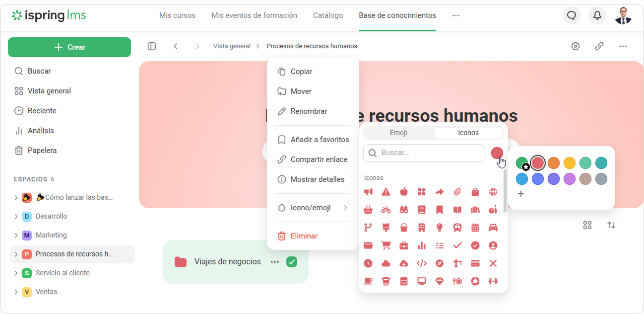Go to Vista general breadcrumb link
The height and width of the screenshot is (314, 644).
coord(232,46)
